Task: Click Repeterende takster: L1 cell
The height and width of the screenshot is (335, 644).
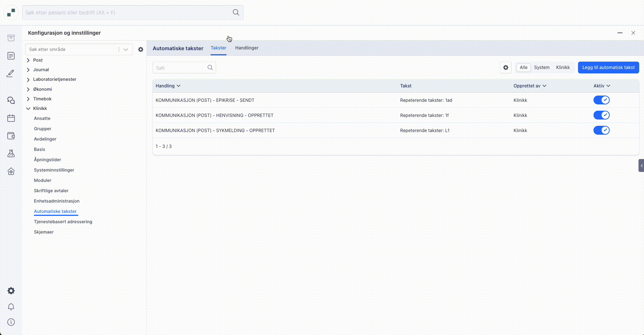Action: click(425, 131)
